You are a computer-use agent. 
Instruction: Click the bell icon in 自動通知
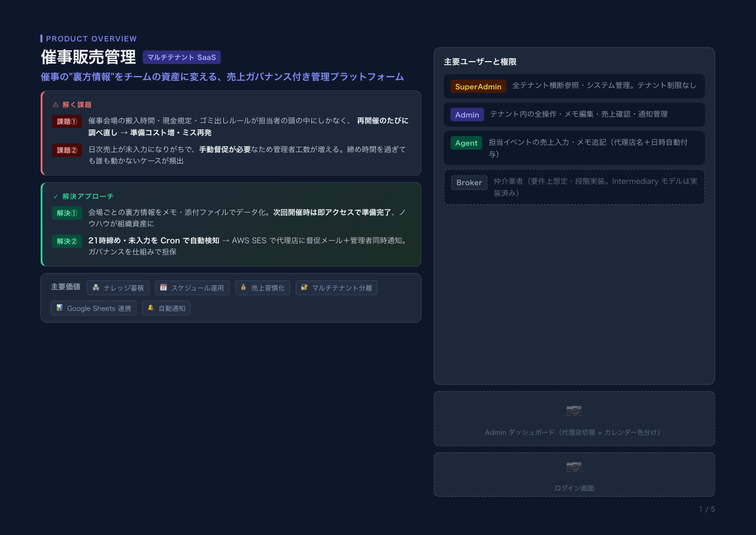click(x=151, y=308)
